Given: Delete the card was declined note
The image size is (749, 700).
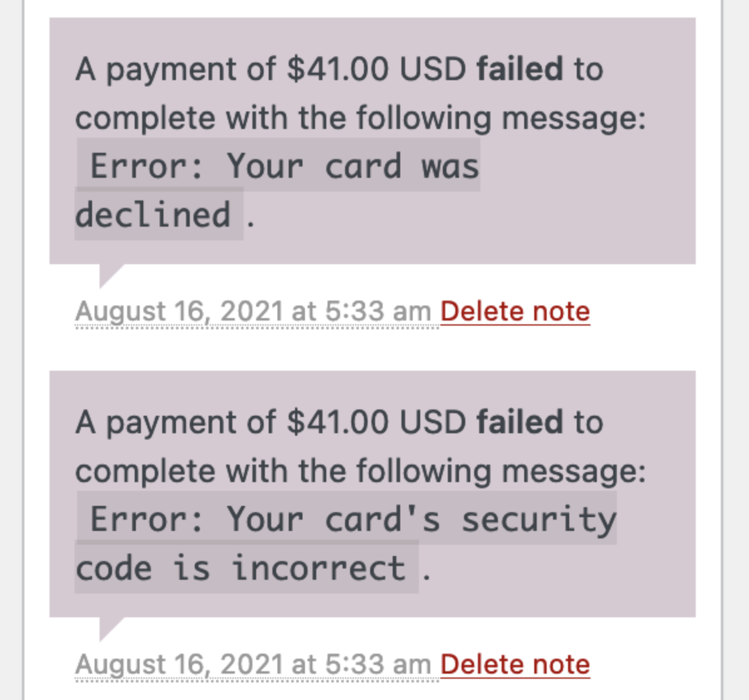Looking at the screenshot, I should [x=515, y=311].
